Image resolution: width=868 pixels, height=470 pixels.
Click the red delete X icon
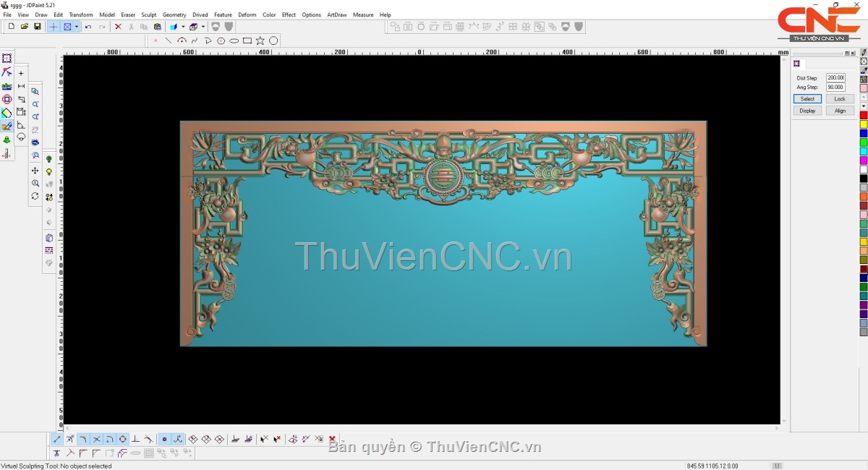click(x=118, y=27)
